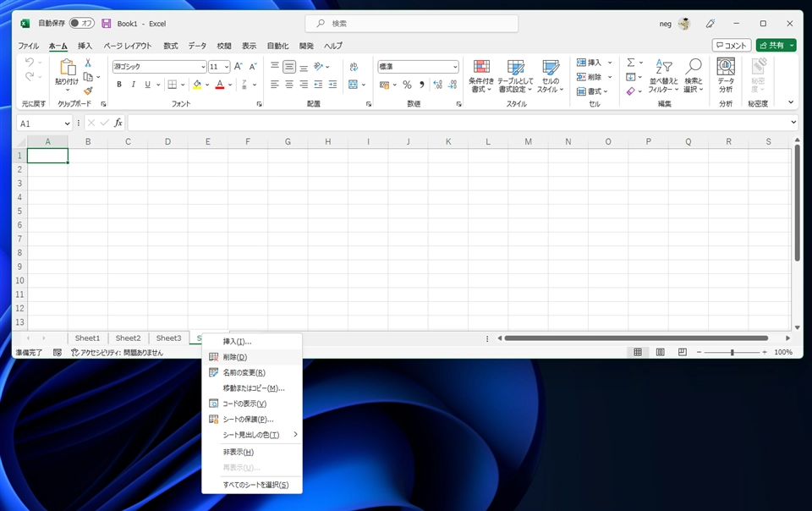Toggle center horizontal alignment
This screenshot has width=812, height=511.
(x=289, y=85)
